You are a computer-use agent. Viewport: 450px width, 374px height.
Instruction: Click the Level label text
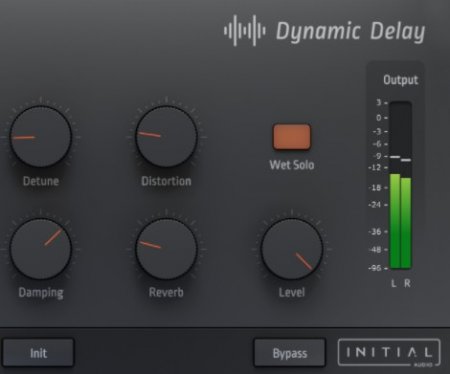pos(292,292)
